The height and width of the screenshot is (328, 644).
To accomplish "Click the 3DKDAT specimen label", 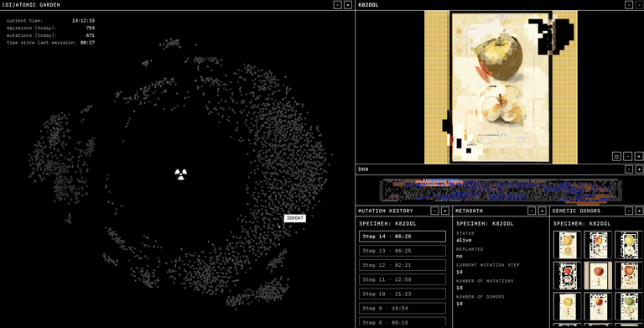I will coord(295,218).
